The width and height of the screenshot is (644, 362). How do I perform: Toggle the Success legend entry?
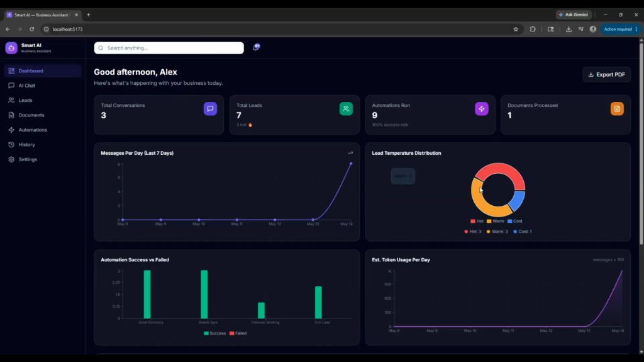click(x=215, y=333)
